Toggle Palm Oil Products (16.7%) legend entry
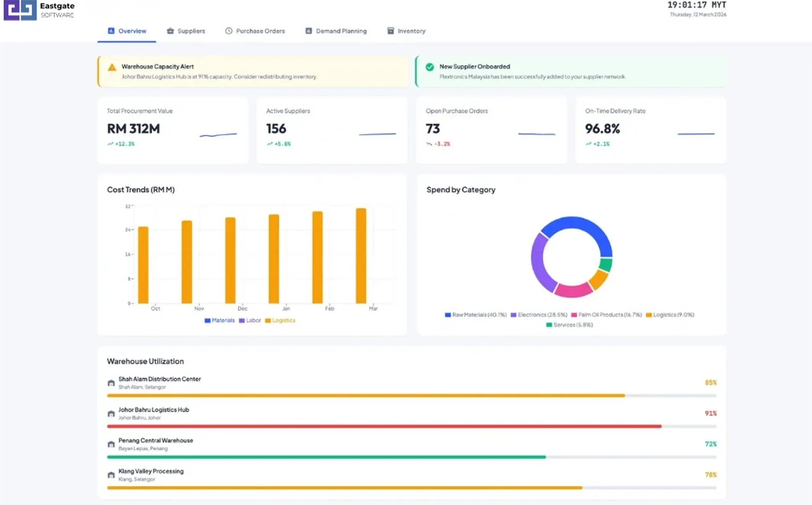Viewport: 812px width, 505px height. 606,315
